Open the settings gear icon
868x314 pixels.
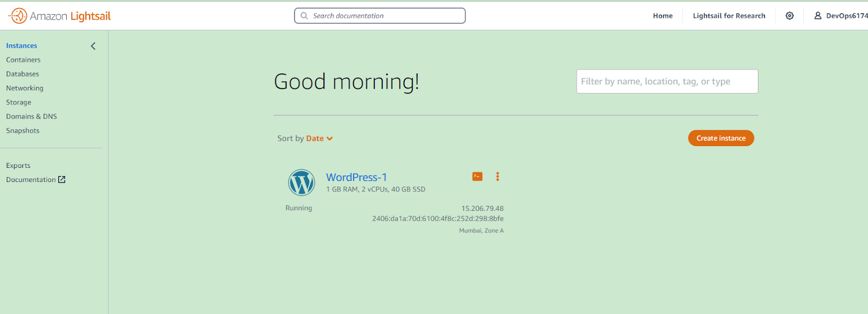coord(790,16)
